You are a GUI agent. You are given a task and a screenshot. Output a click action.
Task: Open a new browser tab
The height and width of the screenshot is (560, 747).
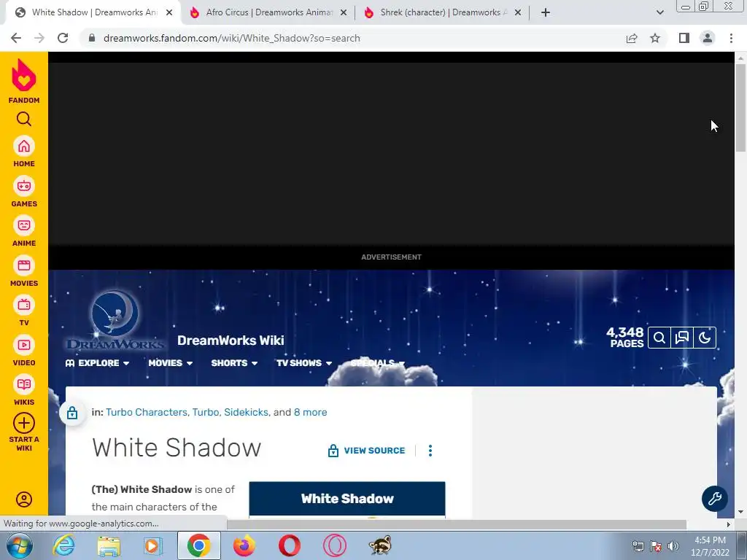pyautogui.click(x=546, y=13)
